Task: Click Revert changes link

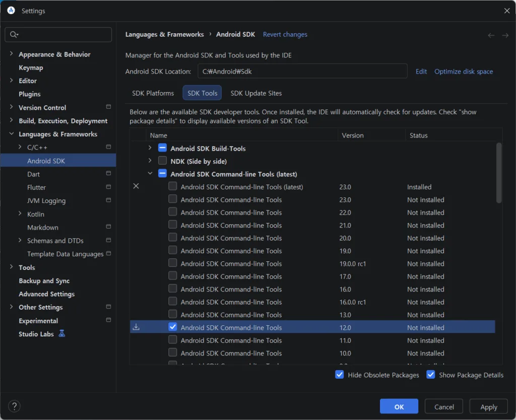Action: tap(285, 35)
